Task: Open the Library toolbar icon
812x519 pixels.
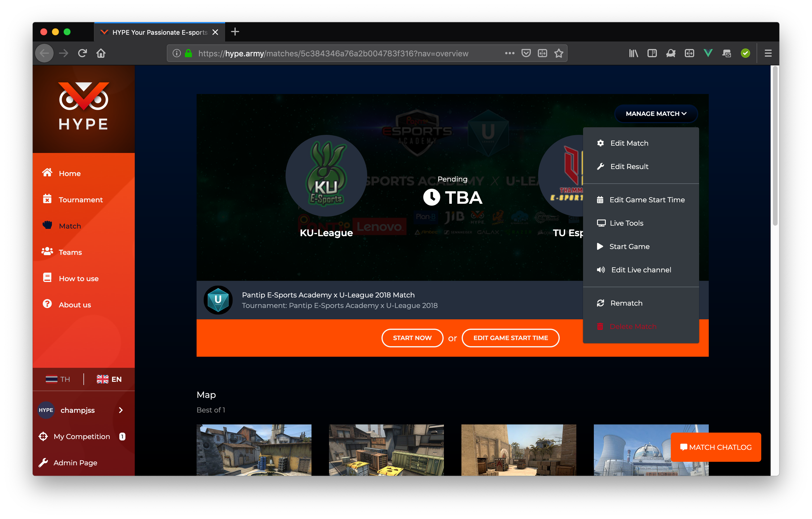Action: tap(633, 53)
